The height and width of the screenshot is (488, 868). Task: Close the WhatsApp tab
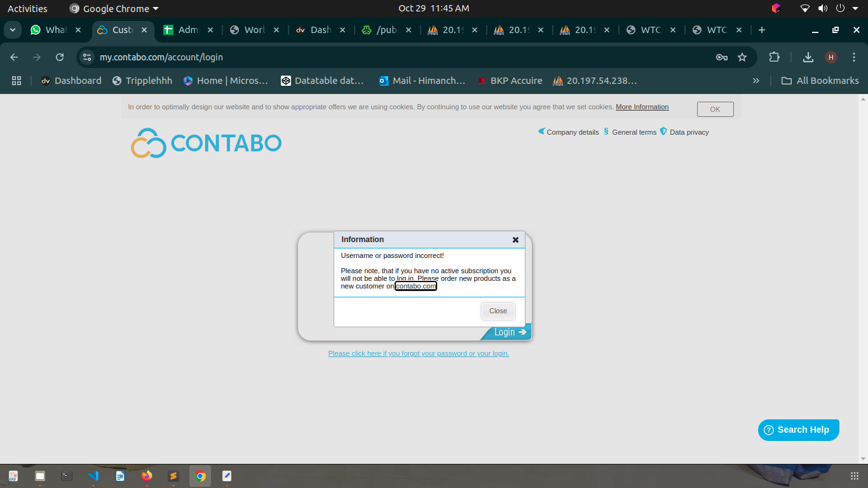pos(78,30)
